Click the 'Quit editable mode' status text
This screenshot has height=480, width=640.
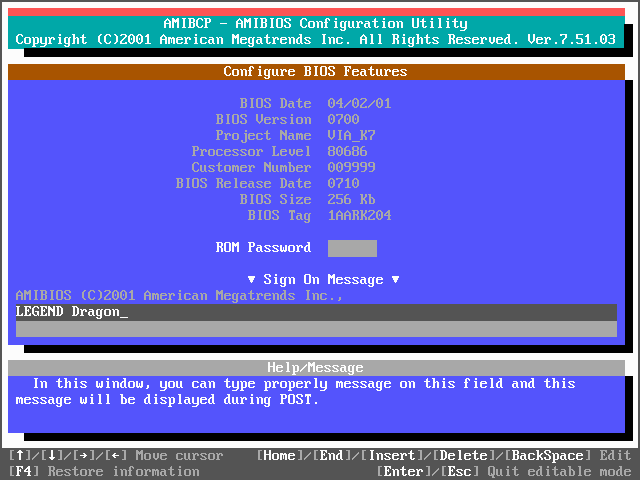pos(560,471)
